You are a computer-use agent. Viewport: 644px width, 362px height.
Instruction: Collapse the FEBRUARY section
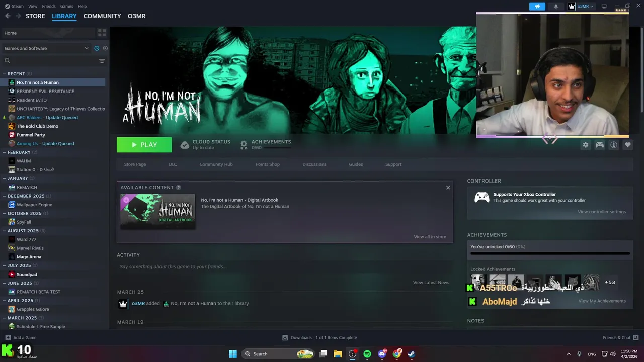[x=20, y=152]
